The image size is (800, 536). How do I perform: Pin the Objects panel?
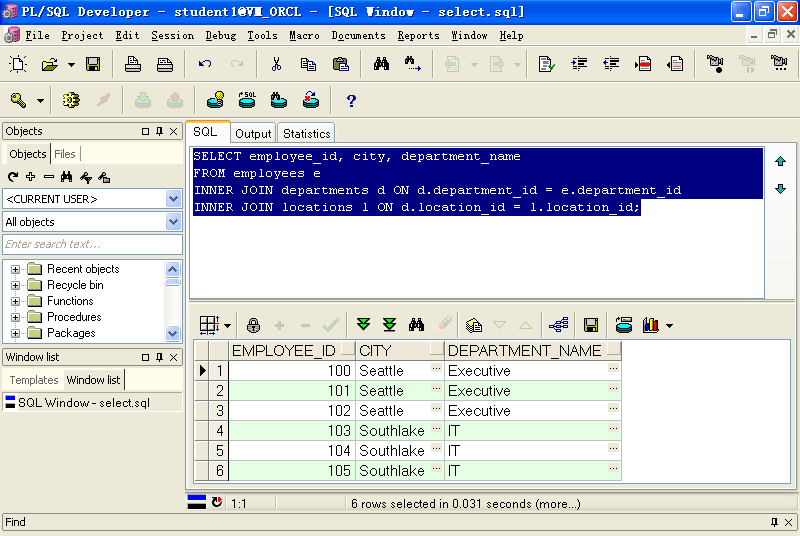click(x=159, y=131)
